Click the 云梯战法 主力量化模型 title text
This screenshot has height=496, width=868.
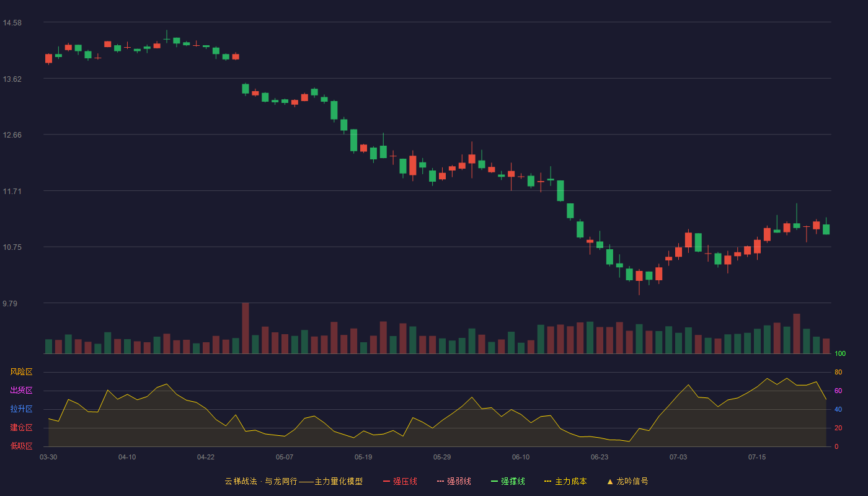(x=293, y=481)
